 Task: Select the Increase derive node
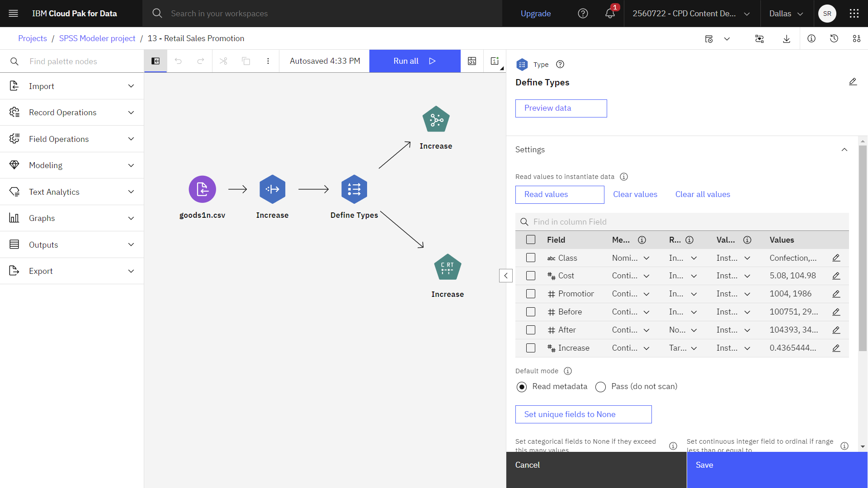click(272, 189)
